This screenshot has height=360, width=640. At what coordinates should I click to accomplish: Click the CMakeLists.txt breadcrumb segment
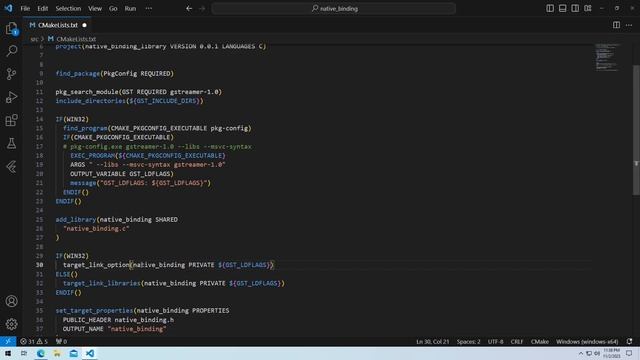pos(76,39)
